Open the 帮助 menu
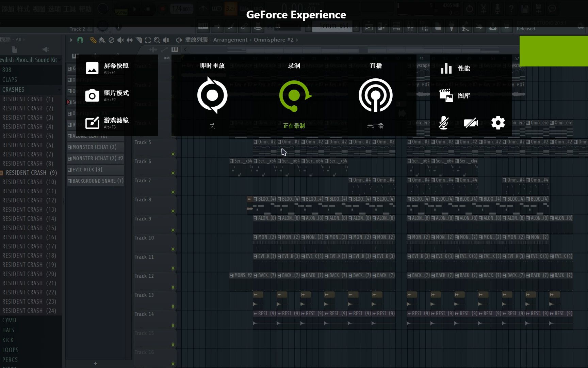The width and height of the screenshot is (588, 368). pos(85,9)
